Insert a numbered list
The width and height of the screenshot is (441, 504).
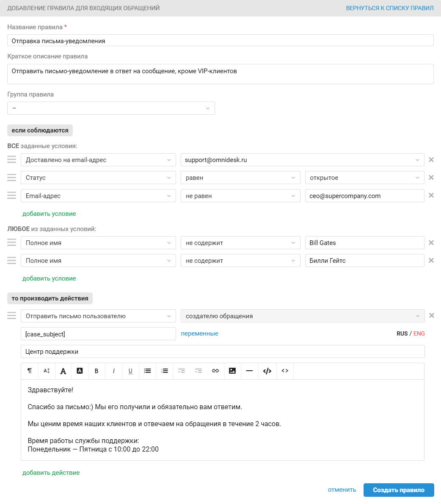point(165,371)
